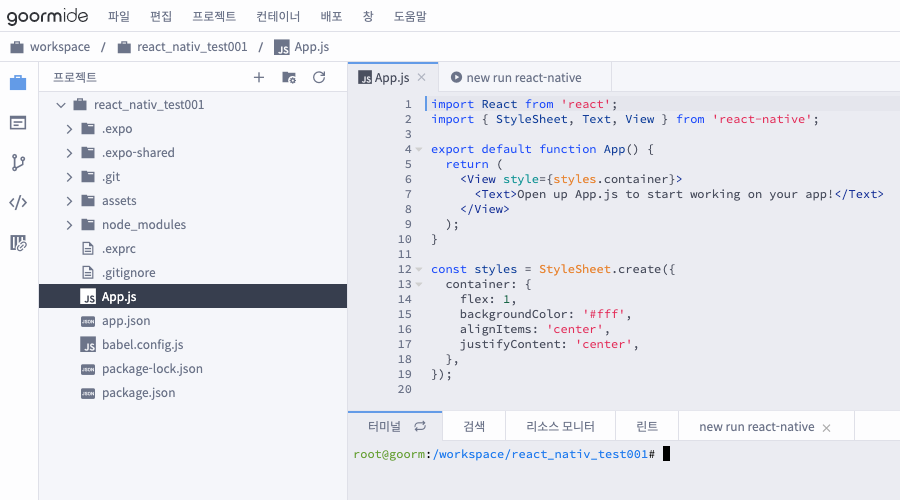Viewport: 900px width, 500px height.
Task: Select App.js in the project tree
Action: tap(193, 297)
